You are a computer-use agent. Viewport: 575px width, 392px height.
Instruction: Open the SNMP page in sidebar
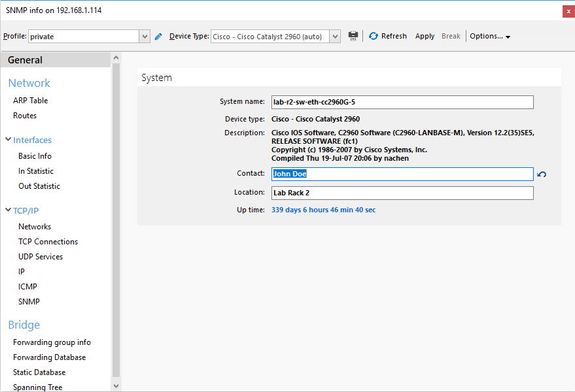29,302
